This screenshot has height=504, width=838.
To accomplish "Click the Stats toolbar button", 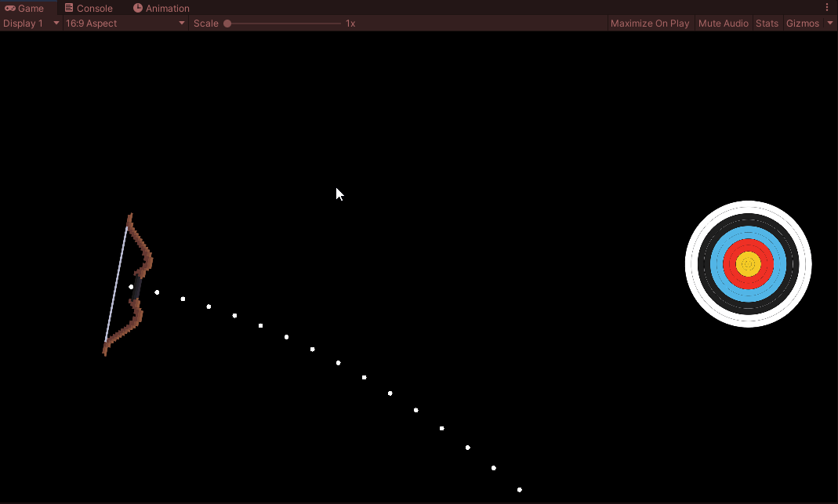I will 767,23.
